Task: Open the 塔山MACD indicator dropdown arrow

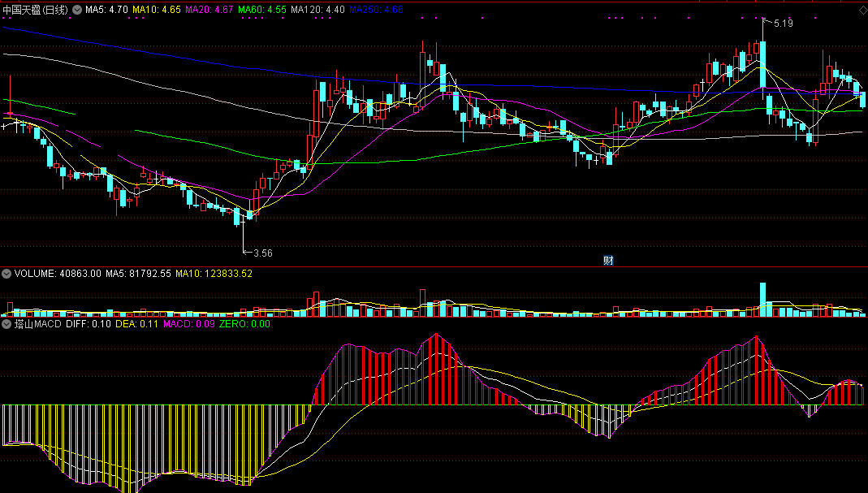Action: tap(6, 324)
